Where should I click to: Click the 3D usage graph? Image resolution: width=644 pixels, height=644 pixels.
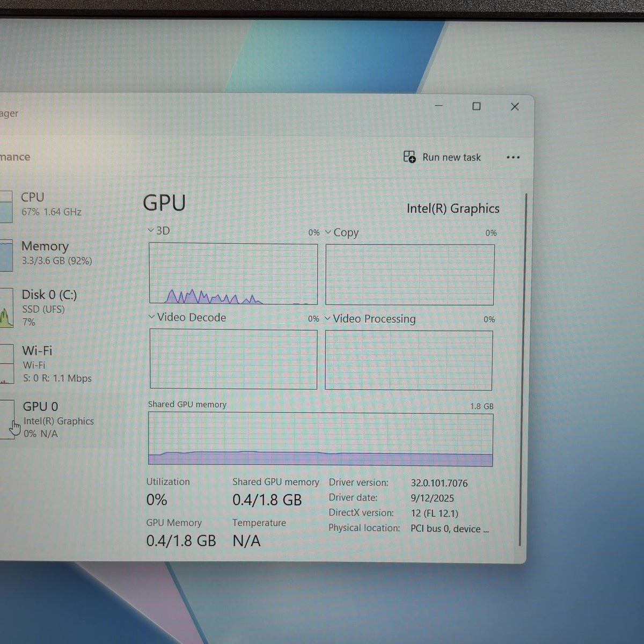(233, 274)
